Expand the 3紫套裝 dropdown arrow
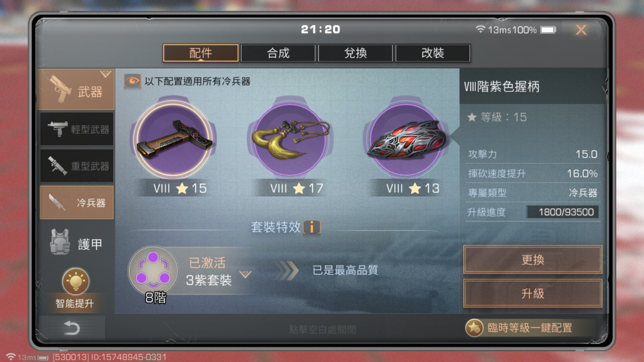 pyautogui.click(x=245, y=275)
